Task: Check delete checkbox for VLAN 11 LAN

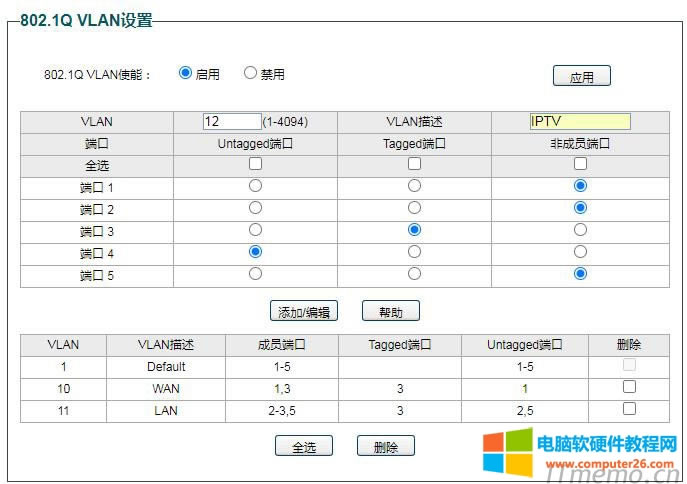Action: pyautogui.click(x=629, y=409)
